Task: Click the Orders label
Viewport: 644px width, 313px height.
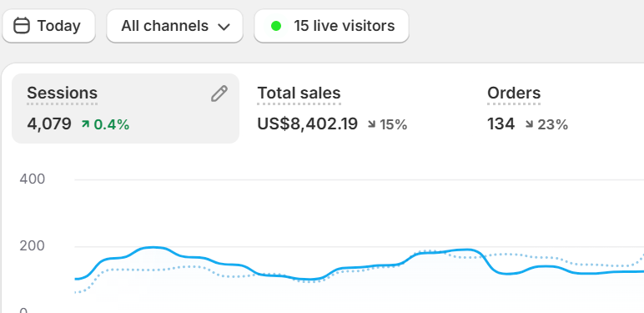Action: tap(514, 93)
